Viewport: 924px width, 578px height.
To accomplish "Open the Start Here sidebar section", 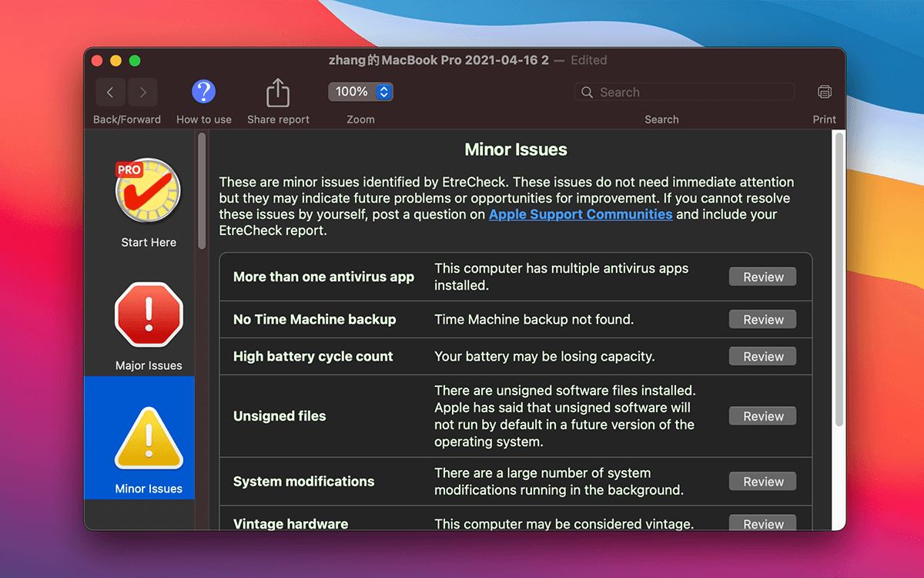I will (x=149, y=202).
